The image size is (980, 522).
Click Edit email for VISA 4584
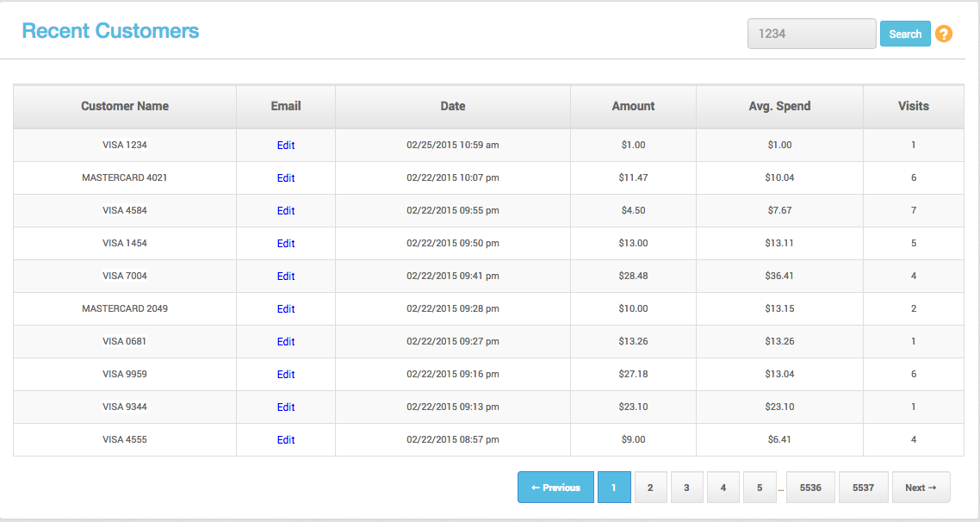[286, 211]
